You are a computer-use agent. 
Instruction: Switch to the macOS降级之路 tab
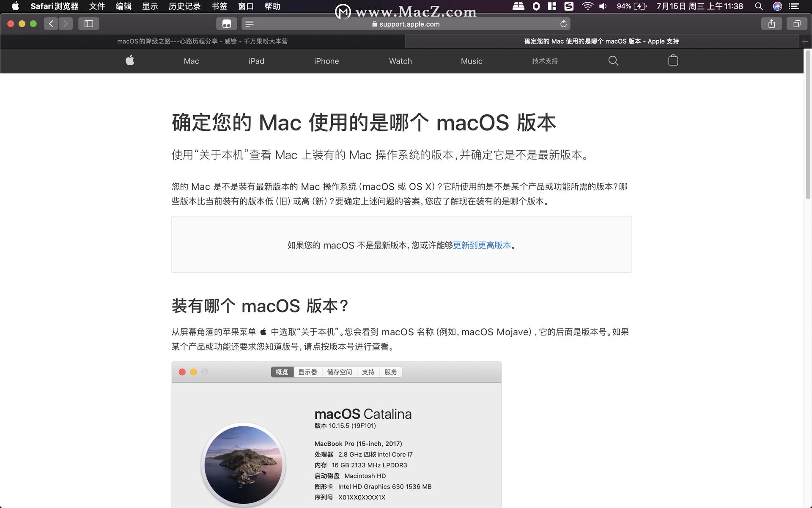pos(202,41)
